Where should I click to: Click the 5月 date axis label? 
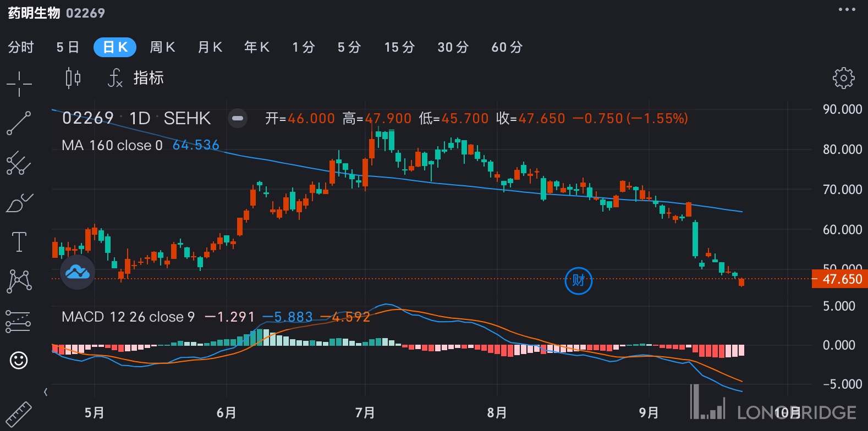pos(95,412)
